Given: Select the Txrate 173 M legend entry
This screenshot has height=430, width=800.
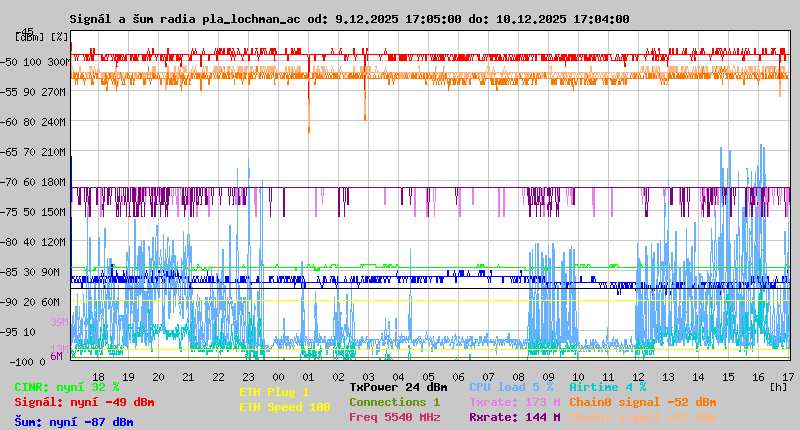Looking at the screenshot, I should (514, 402).
